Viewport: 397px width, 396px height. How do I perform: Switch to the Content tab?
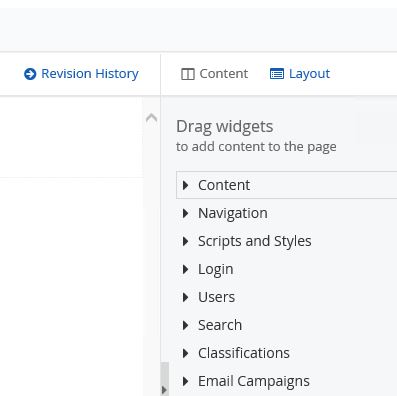[x=214, y=74]
